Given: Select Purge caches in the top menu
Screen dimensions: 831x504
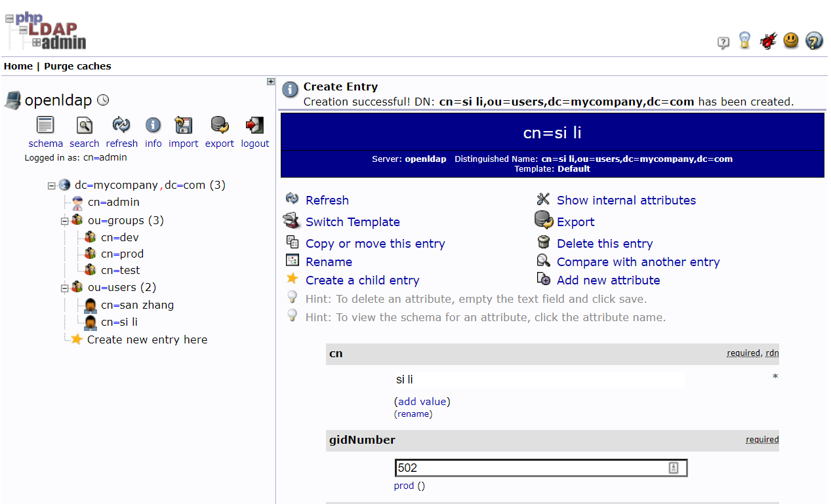Looking at the screenshot, I should coord(77,66).
